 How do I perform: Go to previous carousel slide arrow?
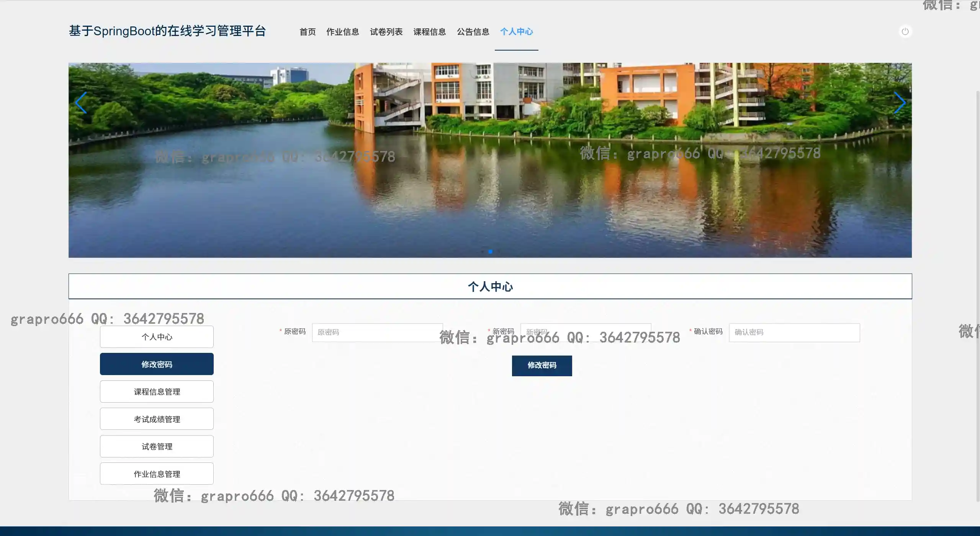81,103
